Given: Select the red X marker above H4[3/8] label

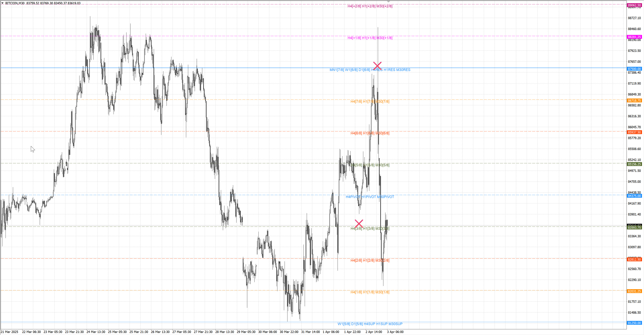Looking at the screenshot, I should pyautogui.click(x=359, y=223).
